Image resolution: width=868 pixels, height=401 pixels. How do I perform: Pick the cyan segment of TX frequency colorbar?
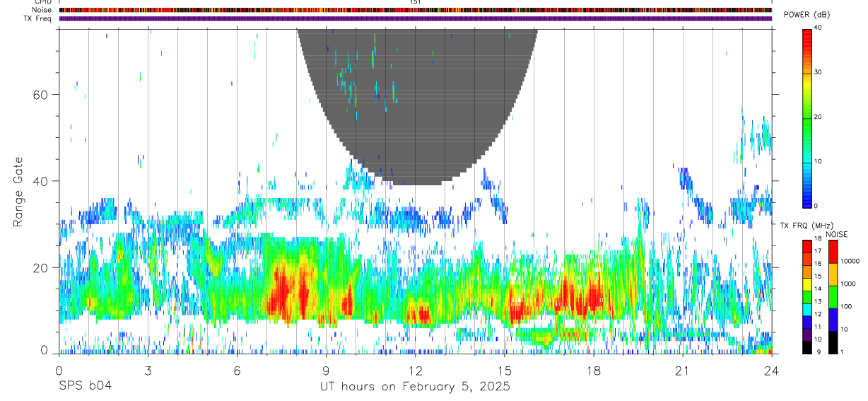(x=807, y=310)
